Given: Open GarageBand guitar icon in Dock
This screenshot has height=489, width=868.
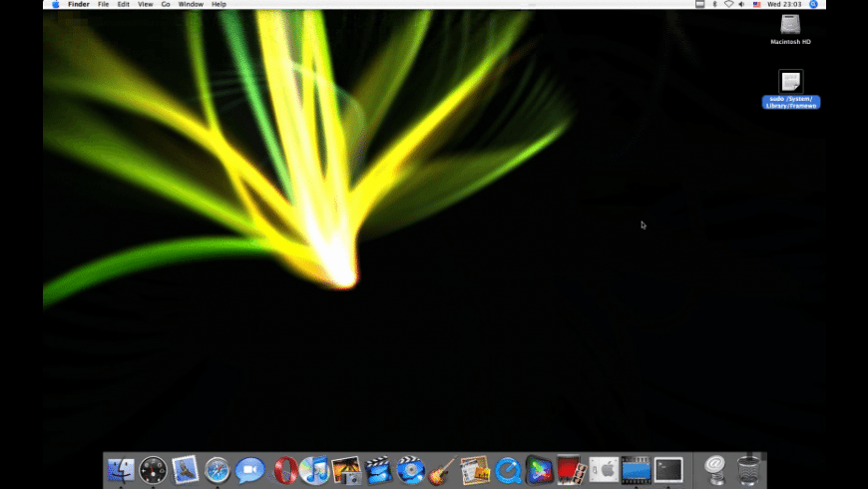Looking at the screenshot, I should click(x=443, y=470).
